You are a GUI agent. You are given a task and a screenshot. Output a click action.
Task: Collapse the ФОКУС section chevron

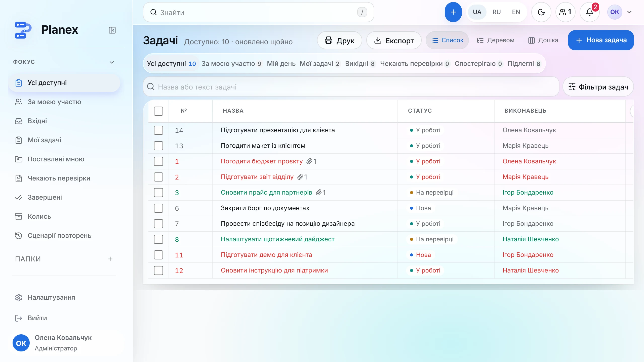tap(112, 62)
